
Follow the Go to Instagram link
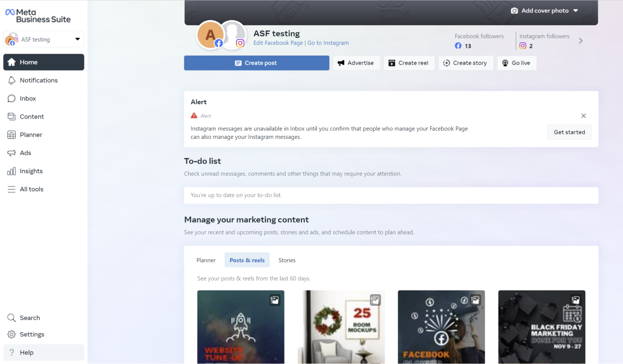pyautogui.click(x=328, y=43)
